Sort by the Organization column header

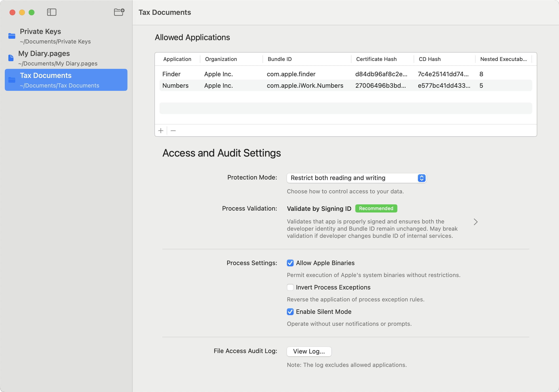click(221, 59)
